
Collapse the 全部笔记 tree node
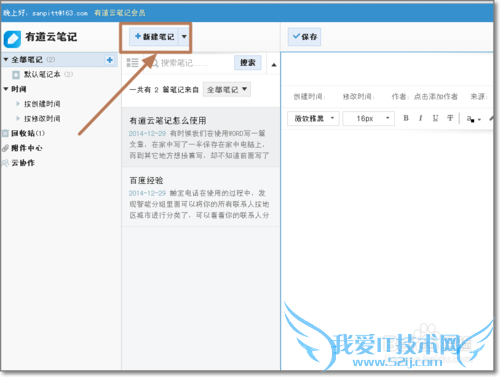click(x=6, y=60)
